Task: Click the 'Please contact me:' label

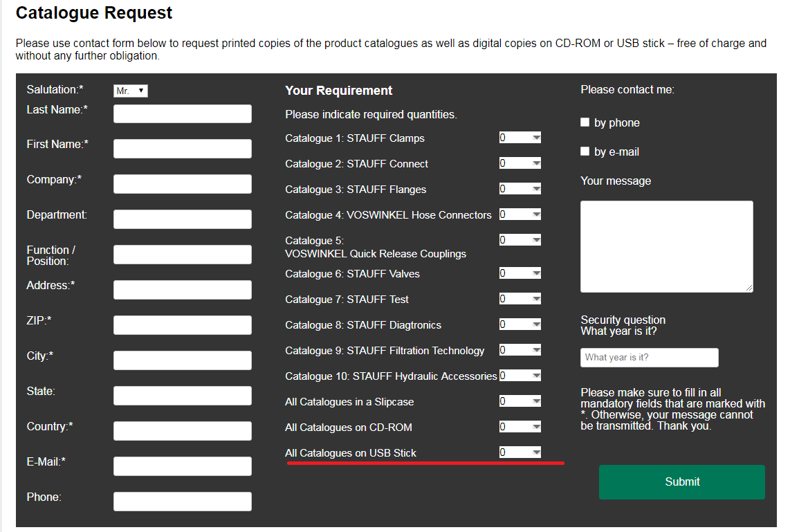Action: pyautogui.click(x=627, y=90)
